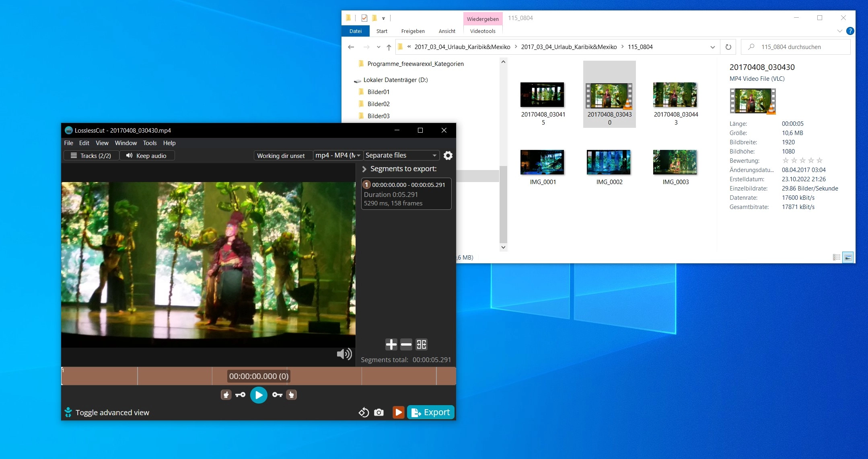Viewport: 868px width, 459px height.
Task: Capture a snapshot with camera icon
Action: click(x=378, y=412)
